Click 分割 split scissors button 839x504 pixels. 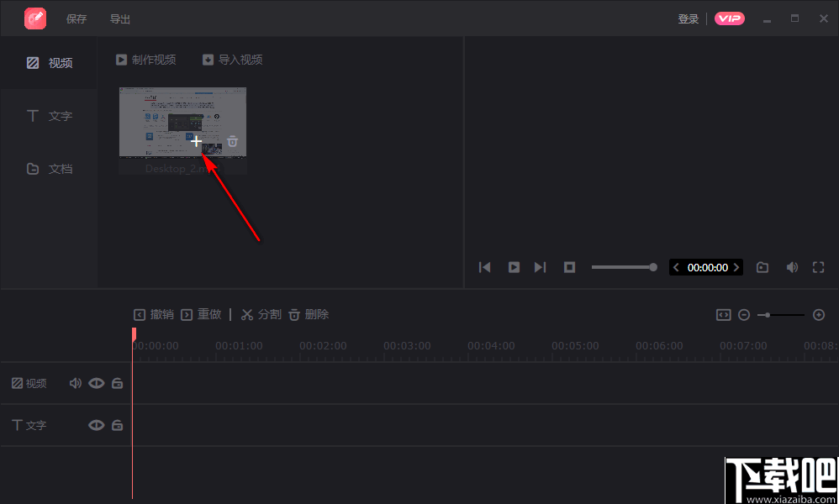coord(261,314)
